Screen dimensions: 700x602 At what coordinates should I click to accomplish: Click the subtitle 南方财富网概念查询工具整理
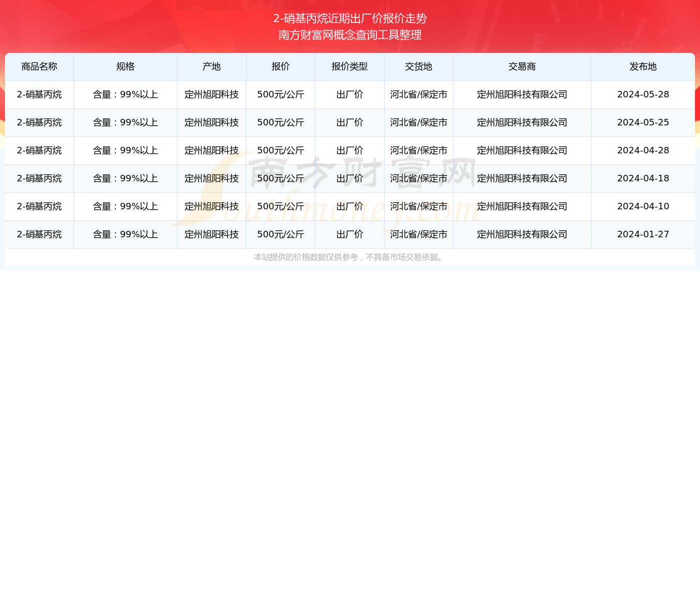pyautogui.click(x=350, y=35)
